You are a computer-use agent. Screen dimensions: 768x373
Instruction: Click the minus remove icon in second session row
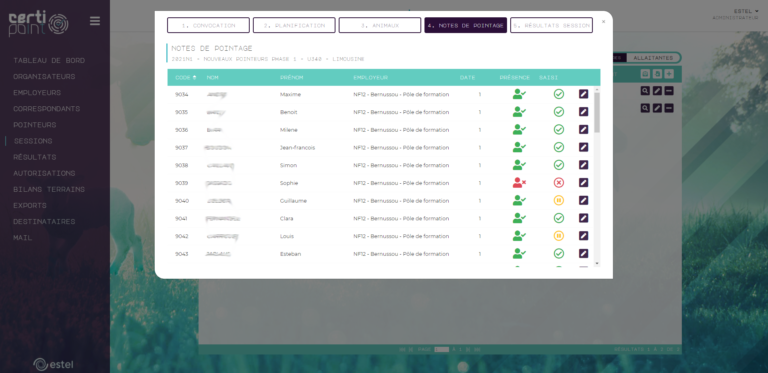pos(669,108)
